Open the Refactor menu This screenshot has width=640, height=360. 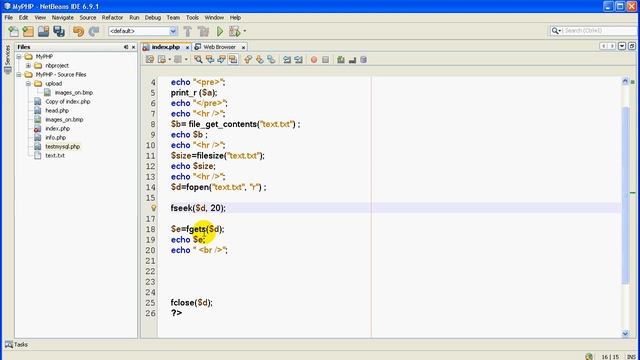[112, 18]
